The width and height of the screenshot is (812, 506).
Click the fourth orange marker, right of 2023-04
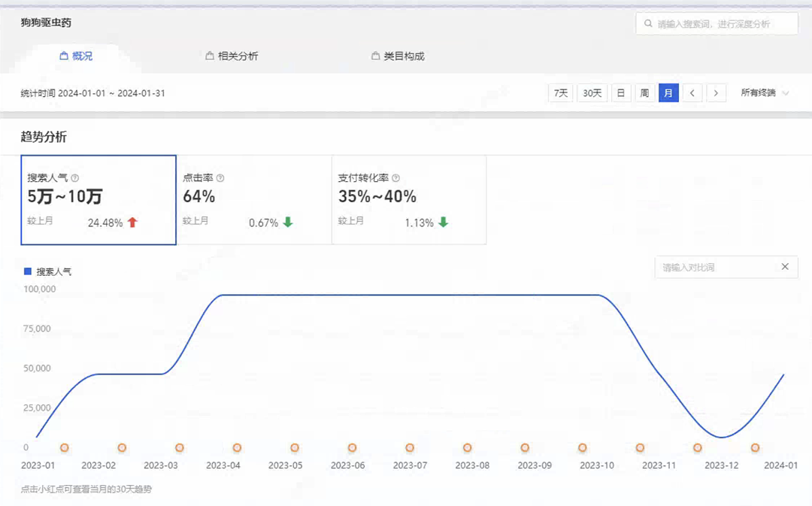pos(237,447)
